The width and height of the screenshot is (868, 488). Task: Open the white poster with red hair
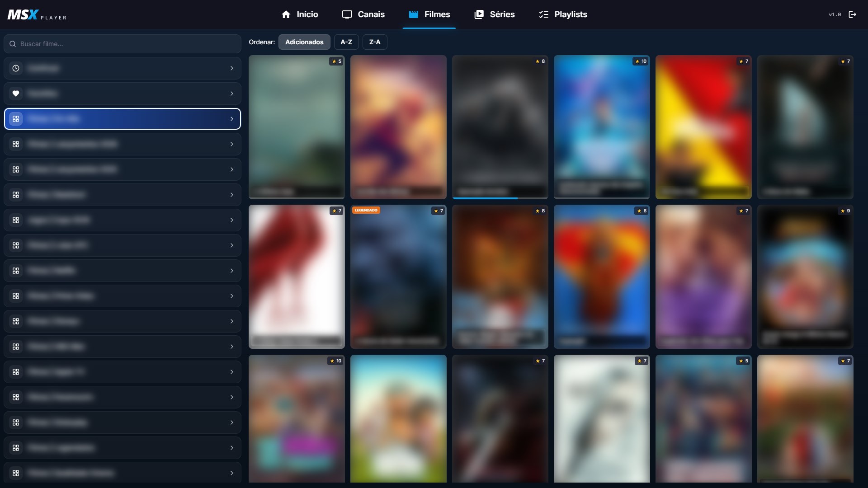(297, 277)
